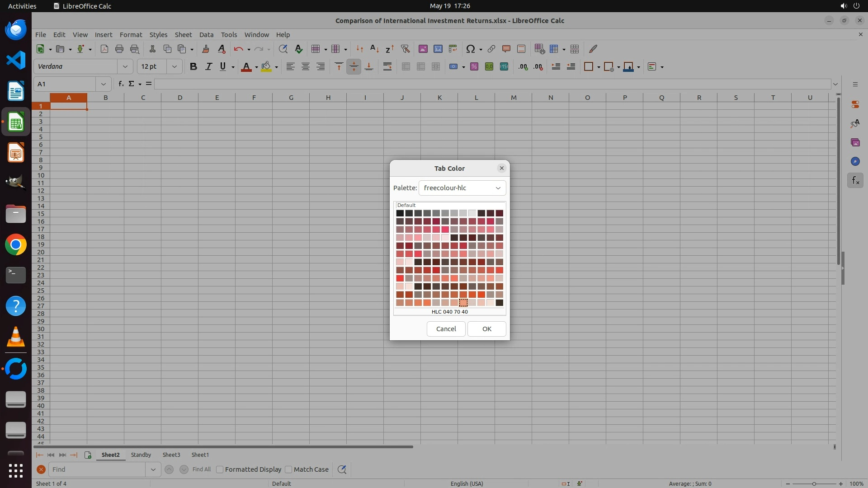Toggle the Wrap Text button
This screenshot has height=488, width=868.
[387, 66]
